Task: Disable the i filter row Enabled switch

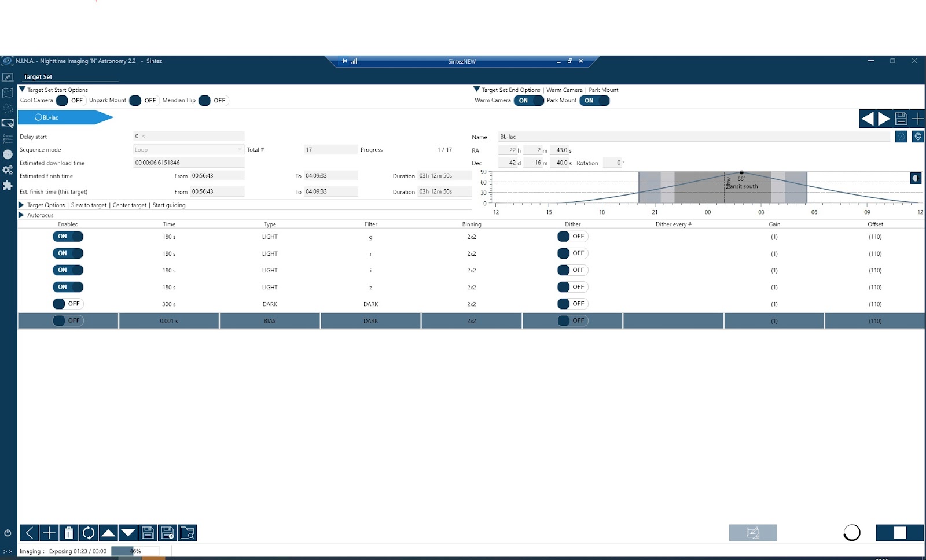Action: click(68, 270)
